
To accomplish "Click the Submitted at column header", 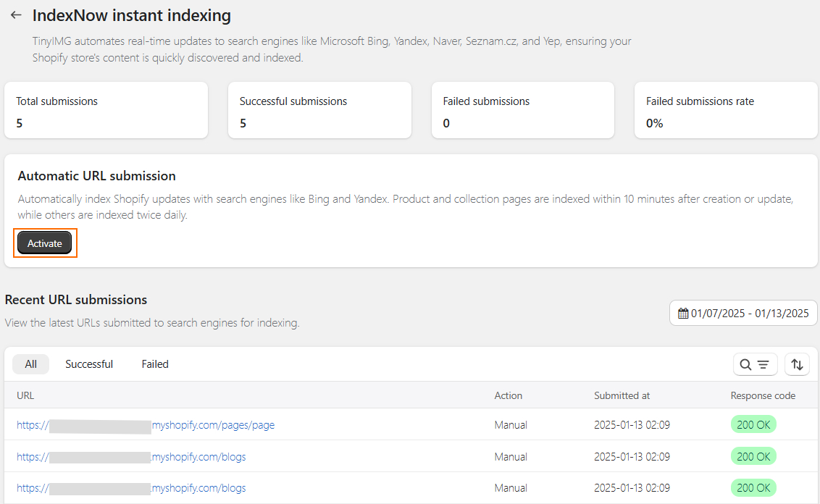I will click(x=622, y=395).
